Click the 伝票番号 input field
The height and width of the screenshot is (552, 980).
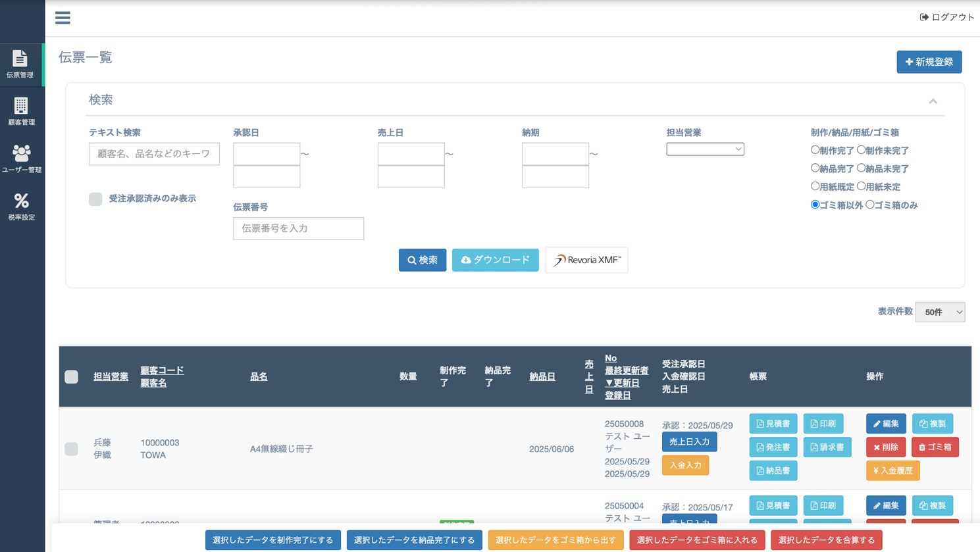click(298, 228)
